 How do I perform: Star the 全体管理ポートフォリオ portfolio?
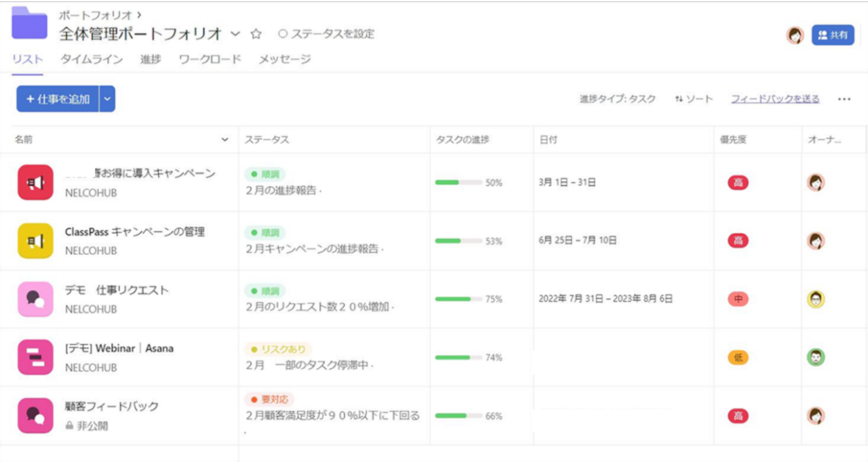[256, 34]
